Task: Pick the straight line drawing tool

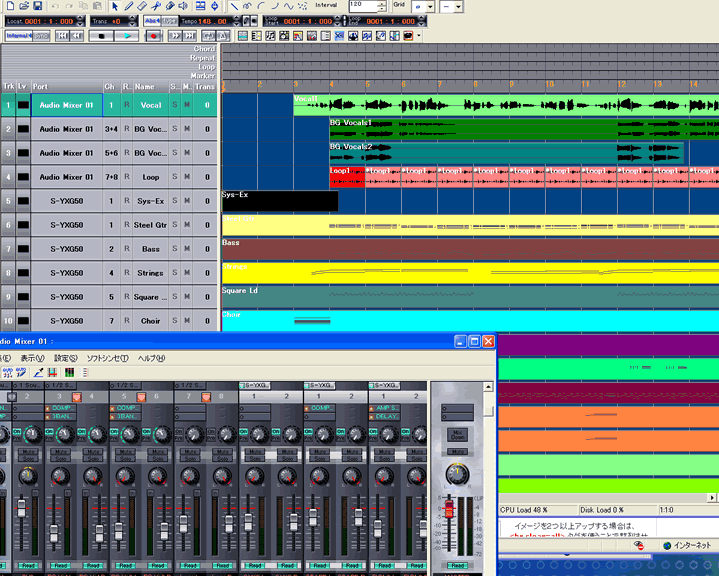Action: point(234,6)
